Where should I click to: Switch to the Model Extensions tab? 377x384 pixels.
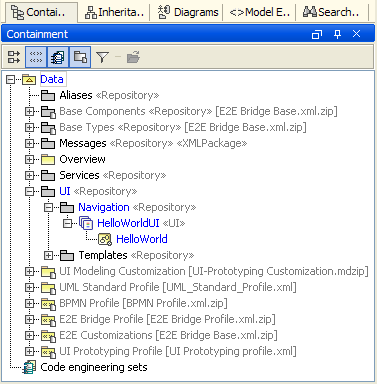pyautogui.click(x=259, y=12)
